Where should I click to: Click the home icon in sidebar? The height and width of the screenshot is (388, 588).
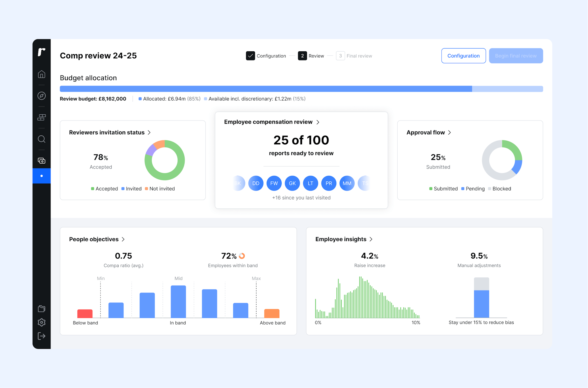pos(42,74)
